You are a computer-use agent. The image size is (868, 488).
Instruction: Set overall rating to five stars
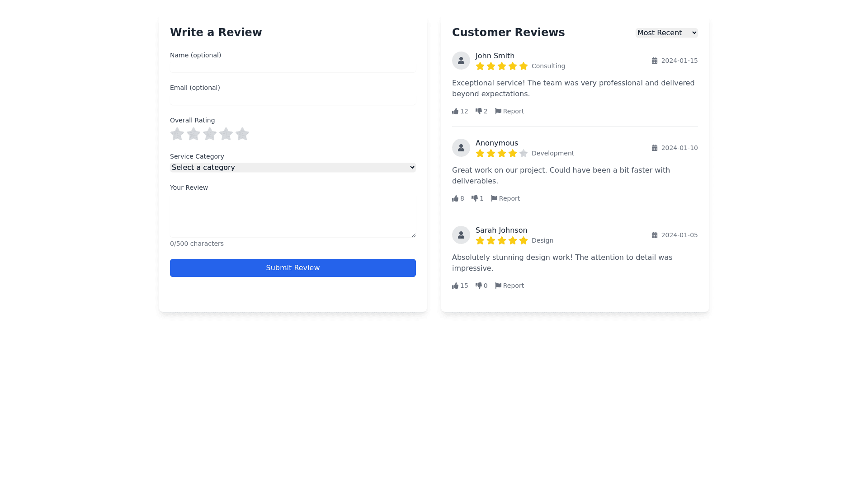pos(242,134)
